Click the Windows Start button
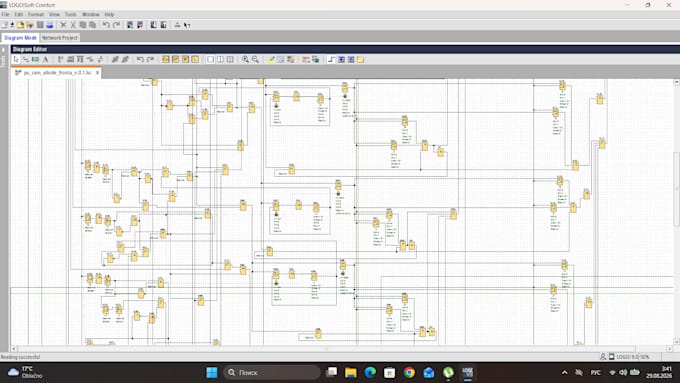This screenshot has height=383, width=680. click(212, 373)
